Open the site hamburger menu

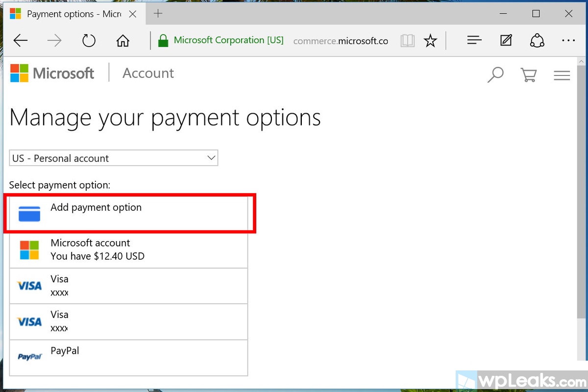click(562, 75)
